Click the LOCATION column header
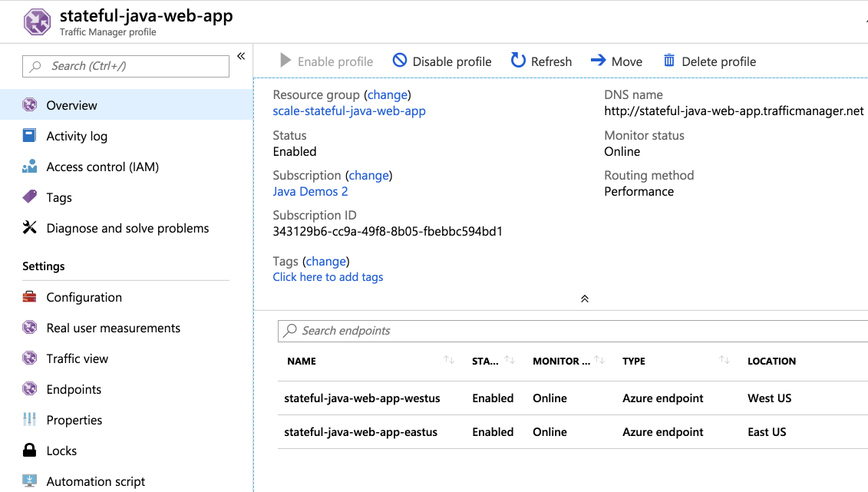The width and height of the screenshot is (868, 492). [x=771, y=362]
